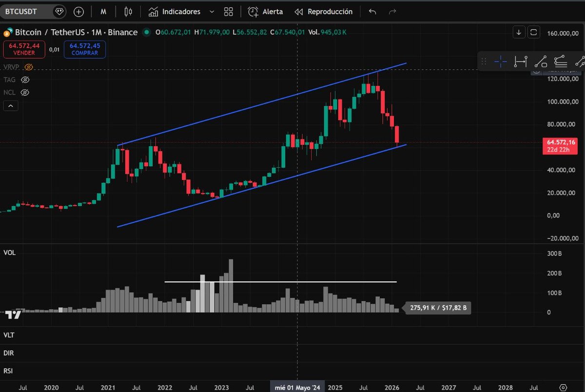The width and height of the screenshot is (585, 392).
Task: Redo with the forward arrow icon
Action: pos(392,11)
